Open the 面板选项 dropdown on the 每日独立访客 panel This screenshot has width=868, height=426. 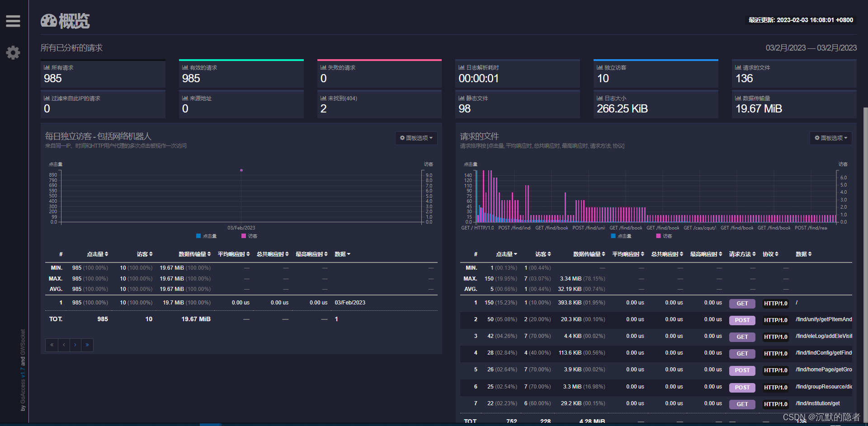415,138
